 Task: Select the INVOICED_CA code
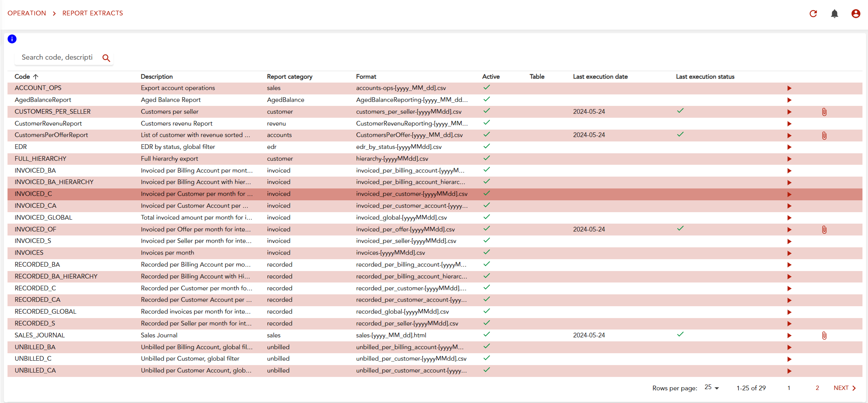pos(36,206)
